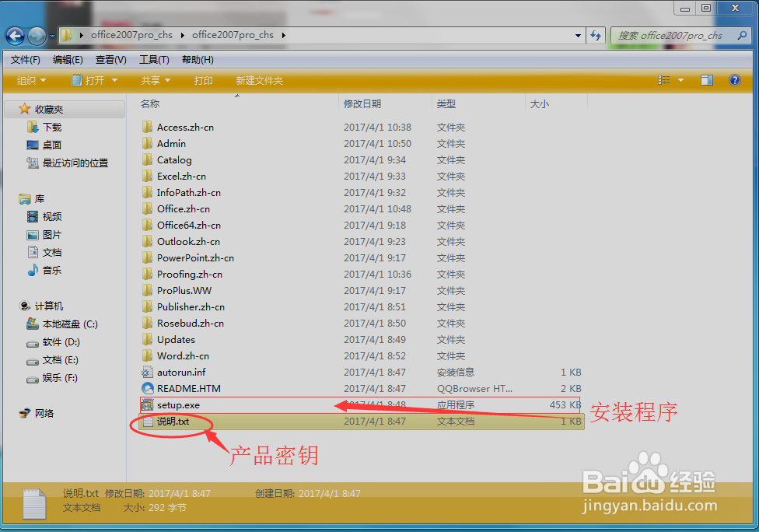Select 计算机 in the navigation pane
Viewport: 759px width, 532px height.
48,306
